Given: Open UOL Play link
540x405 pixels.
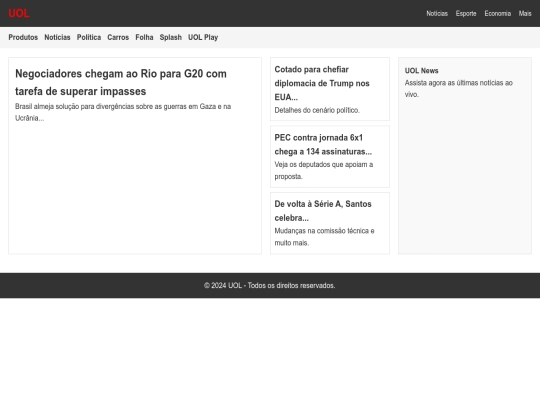Looking at the screenshot, I should coord(203,37).
